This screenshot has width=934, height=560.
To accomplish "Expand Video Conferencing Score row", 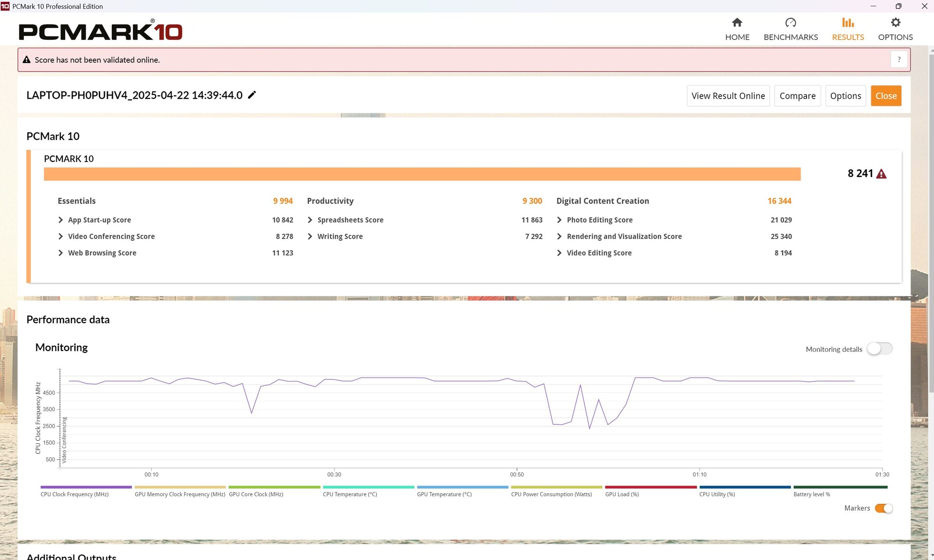I will coord(61,236).
